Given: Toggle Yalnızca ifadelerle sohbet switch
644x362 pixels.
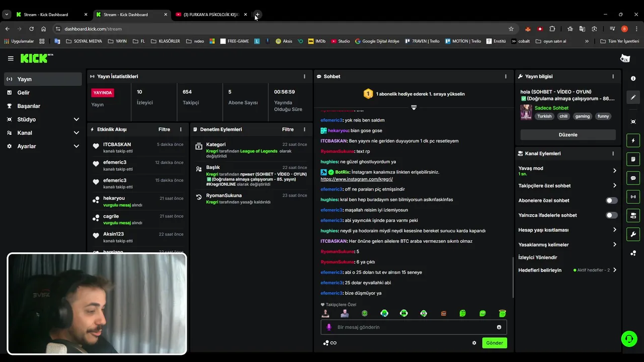Looking at the screenshot, I should [611, 215].
